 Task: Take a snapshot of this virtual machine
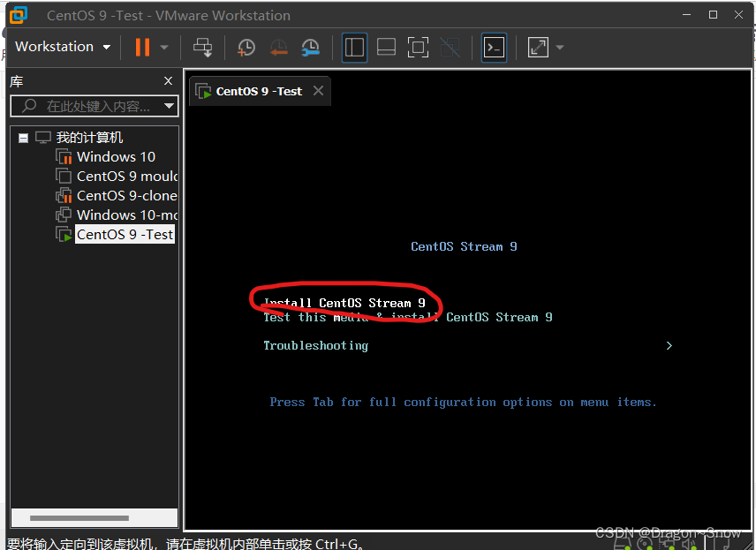coord(246,48)
